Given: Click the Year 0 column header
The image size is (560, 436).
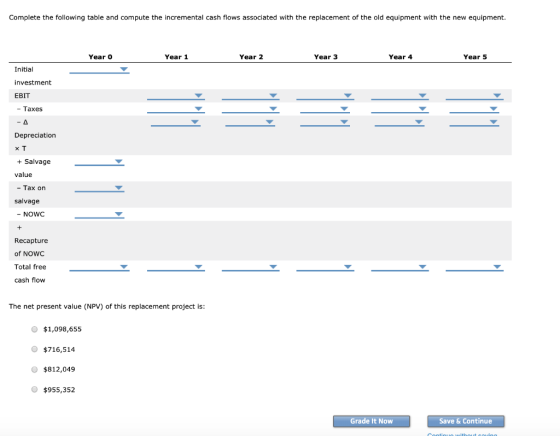Looking at the screenshot, I should click(100, 57).
